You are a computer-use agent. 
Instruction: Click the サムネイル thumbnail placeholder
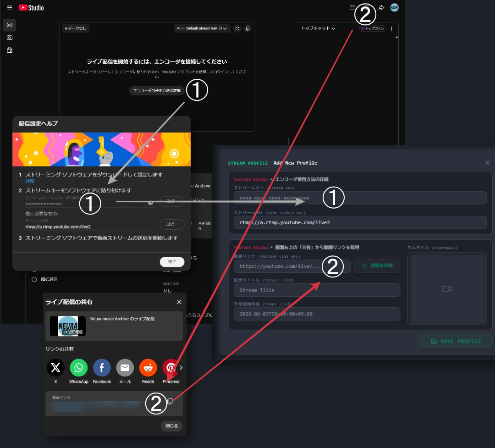pyautogui.click(x=447, y=288)
